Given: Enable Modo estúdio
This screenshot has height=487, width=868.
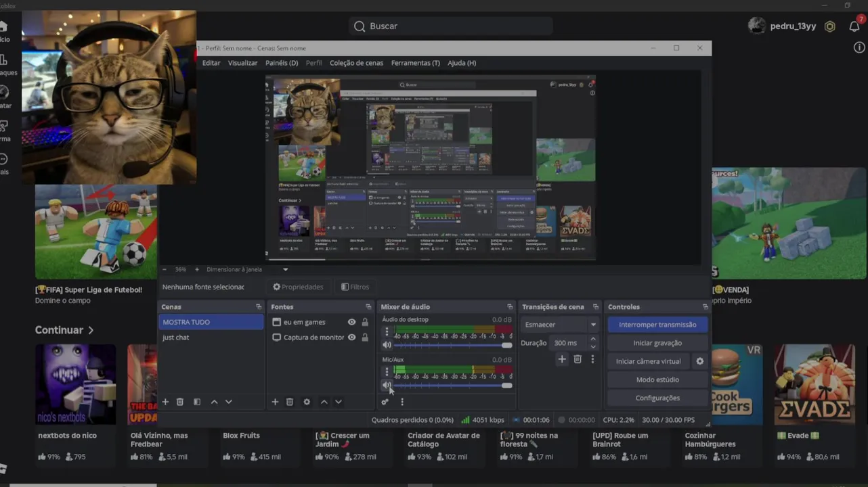Looking at the screenshot, I should 657,379.
